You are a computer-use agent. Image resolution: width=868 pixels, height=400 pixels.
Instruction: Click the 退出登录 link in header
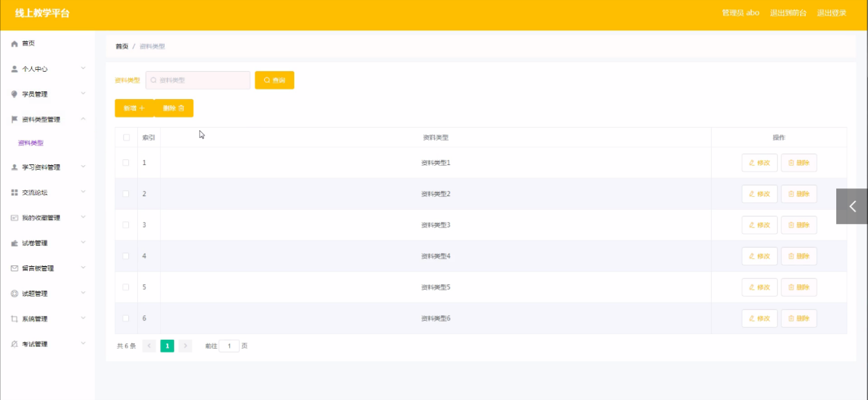point(831,13)
